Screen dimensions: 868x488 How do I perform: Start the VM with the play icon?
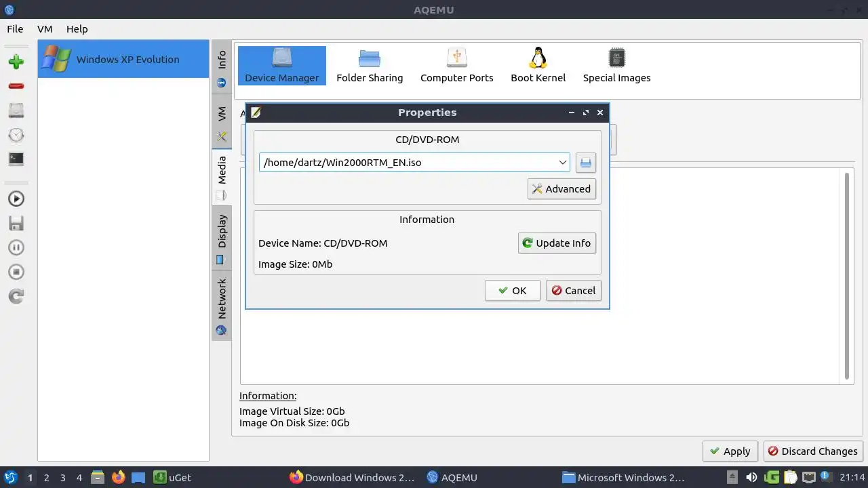pyautogui.click(x=16, y=199)
